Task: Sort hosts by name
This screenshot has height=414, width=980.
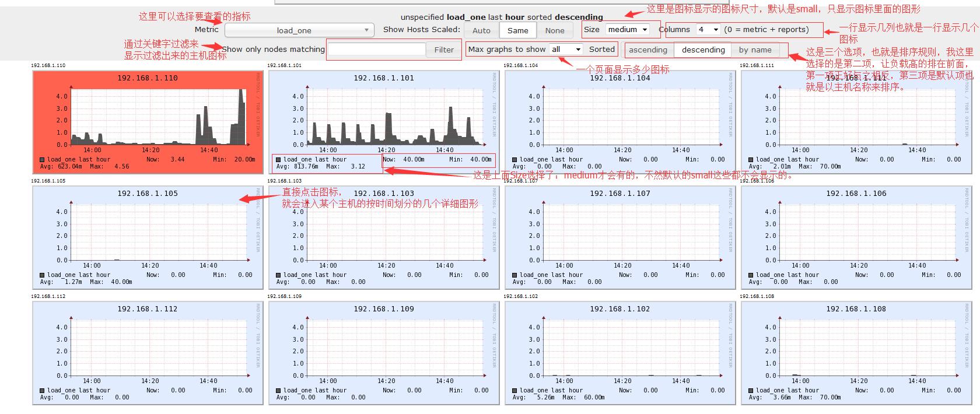Action: (755, 50)
